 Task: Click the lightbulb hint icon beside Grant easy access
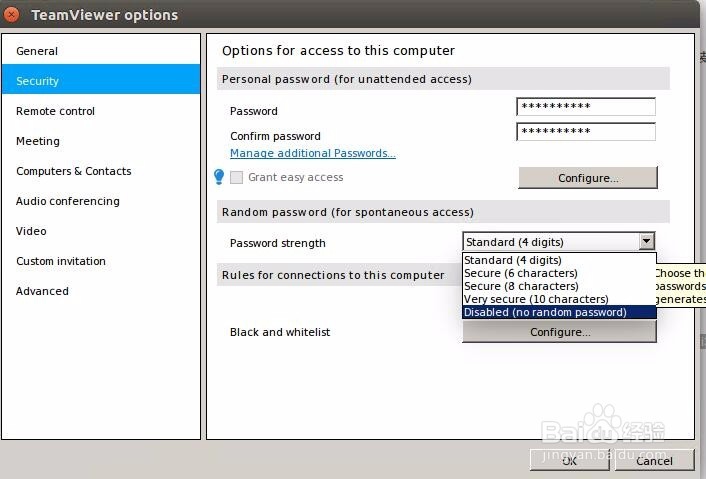point(219,177)
